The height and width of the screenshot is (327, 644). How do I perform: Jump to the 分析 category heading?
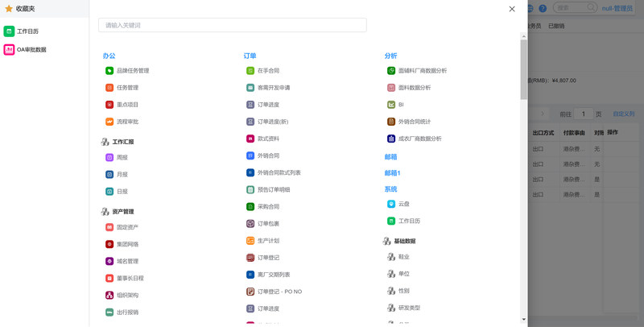point(390,56)
